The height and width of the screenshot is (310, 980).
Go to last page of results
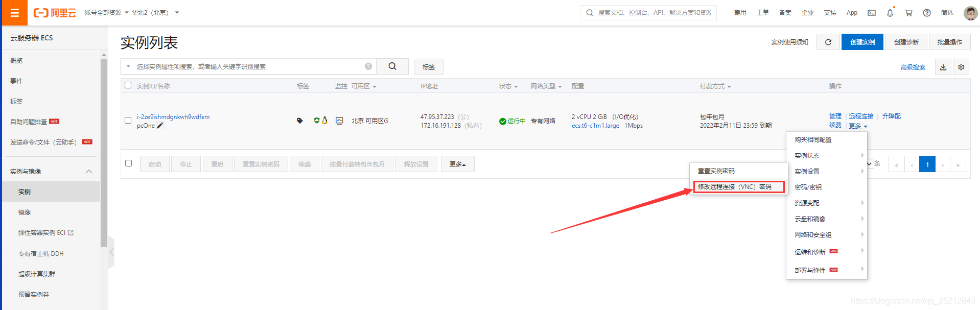tap(958, 164)
